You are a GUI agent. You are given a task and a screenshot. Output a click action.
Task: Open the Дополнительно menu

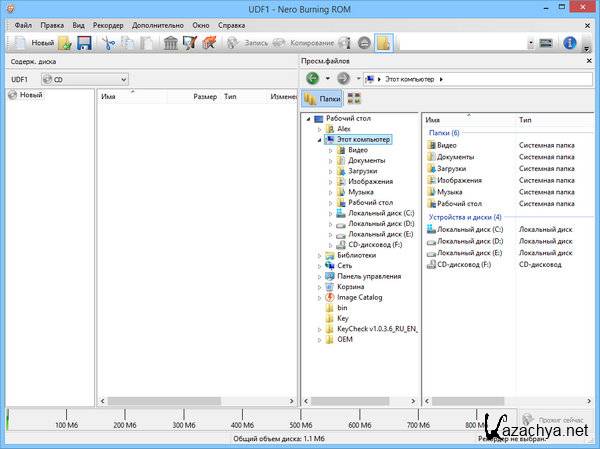click(157, 23)
